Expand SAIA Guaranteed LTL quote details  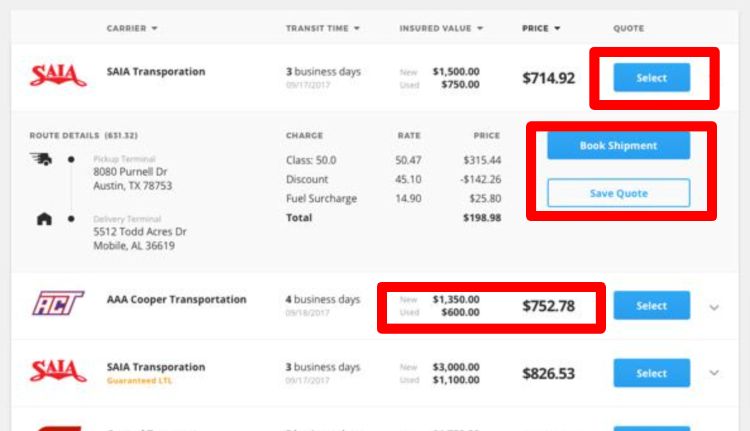coord(714,373)
